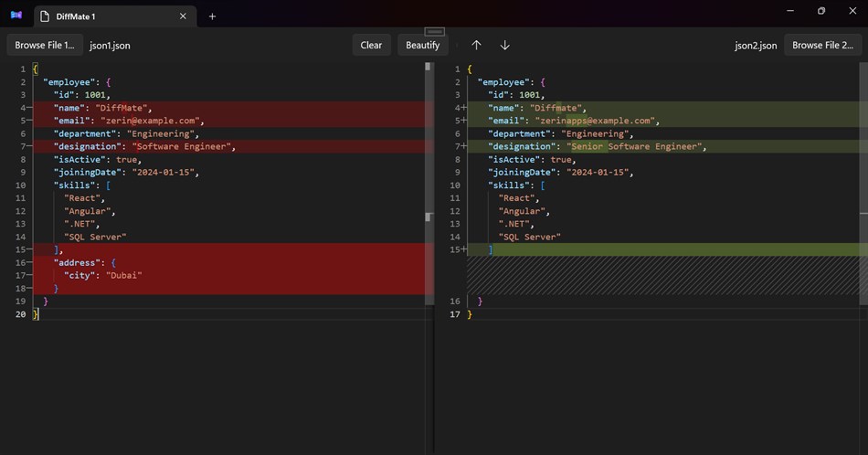The image size is (868, 455).
Task: Click the right pane vertical scrollbar
Action: pyautogui.click(x=863, y=184)
